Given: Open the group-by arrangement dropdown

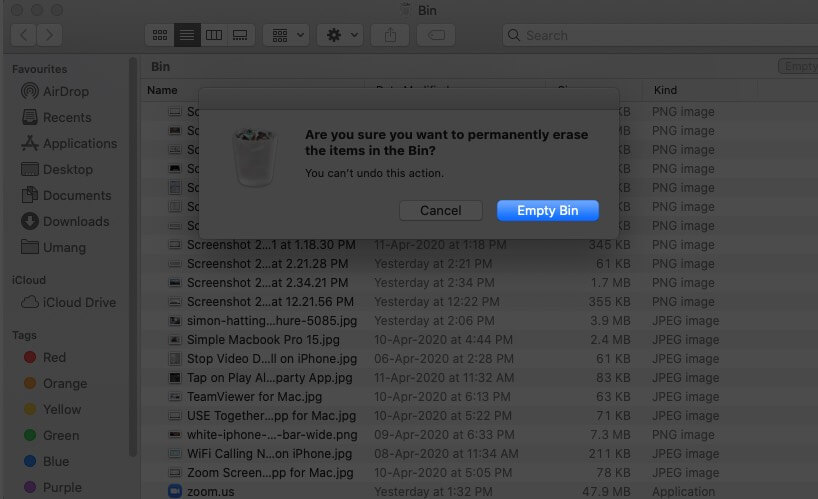Looking at the screenshot, I should [x=286, y=35].
